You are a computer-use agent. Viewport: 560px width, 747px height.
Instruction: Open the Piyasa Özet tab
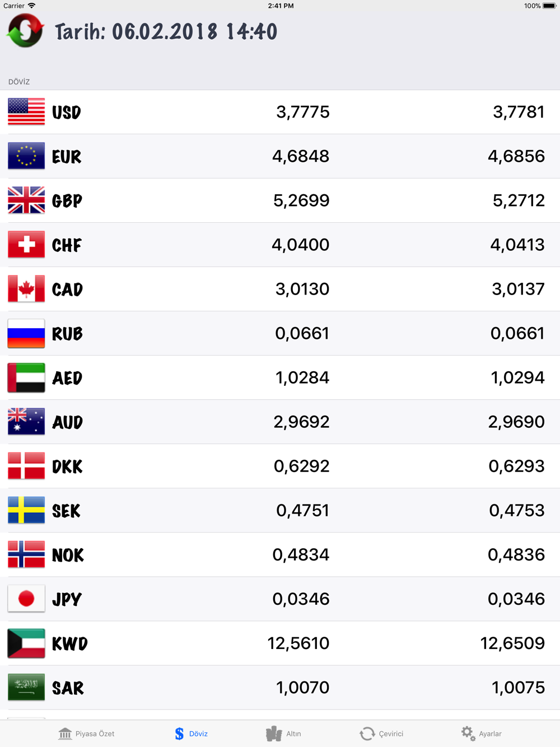pyautogui.click(x=86, y=734)
